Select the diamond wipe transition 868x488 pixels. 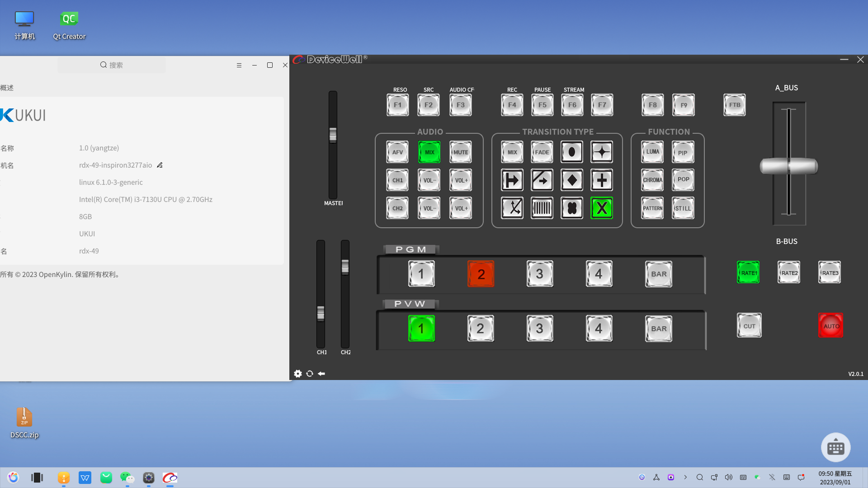[572, 180]
